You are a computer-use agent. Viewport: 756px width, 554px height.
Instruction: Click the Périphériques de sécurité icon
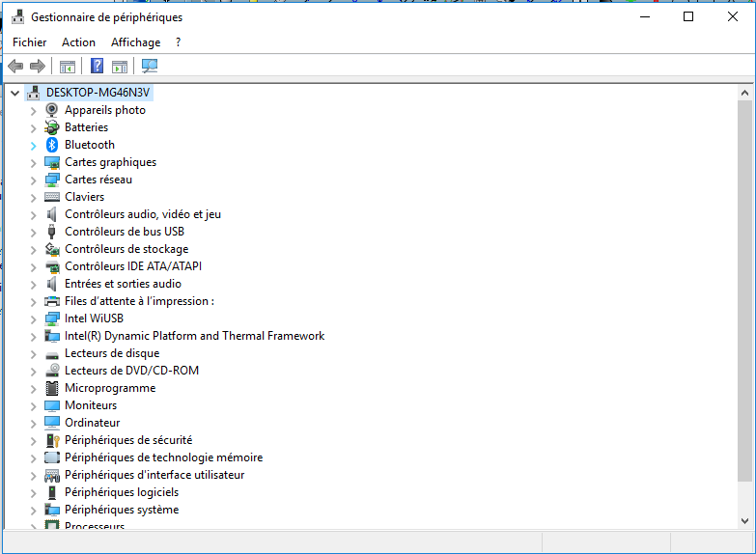coord(51,440)
